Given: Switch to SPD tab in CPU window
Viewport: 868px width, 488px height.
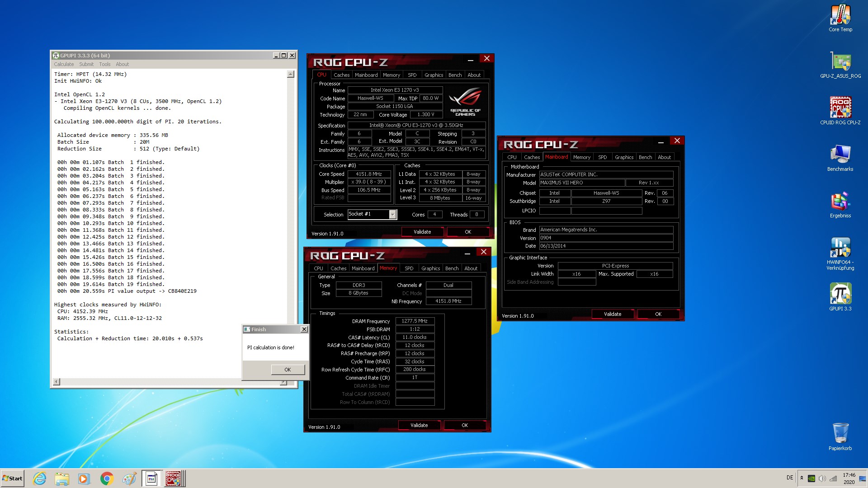Looking at the screenshot, I should (x=412, y=75).
